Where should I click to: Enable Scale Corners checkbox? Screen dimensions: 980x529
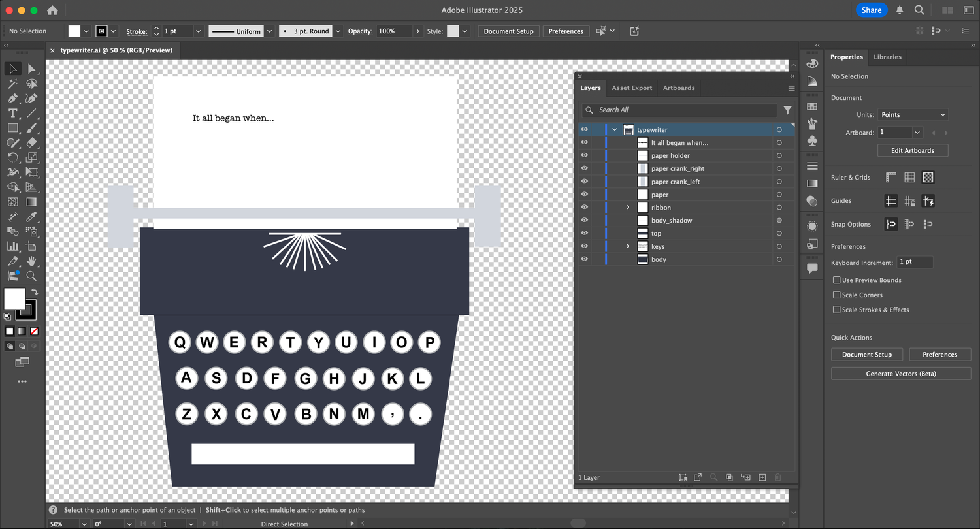836,295
